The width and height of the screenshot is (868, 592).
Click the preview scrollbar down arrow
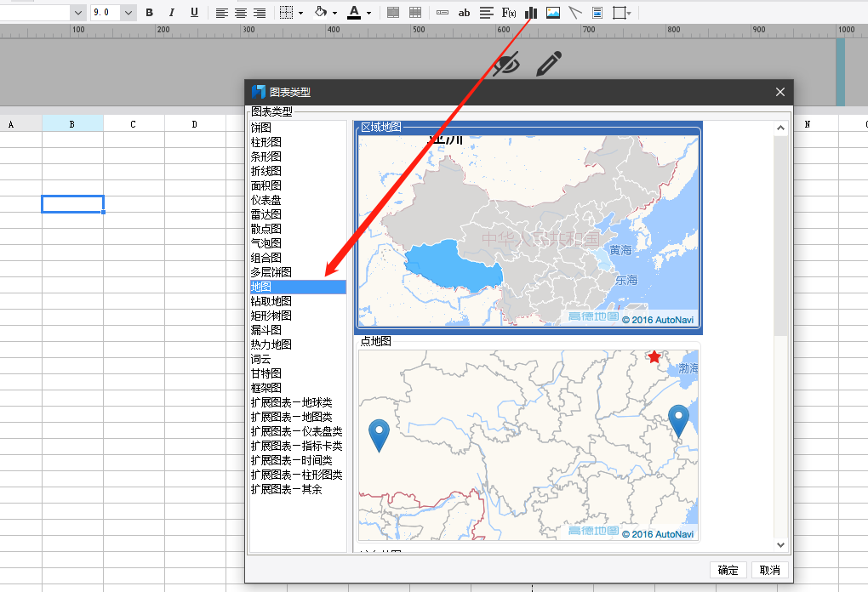(x=780, y=545)
